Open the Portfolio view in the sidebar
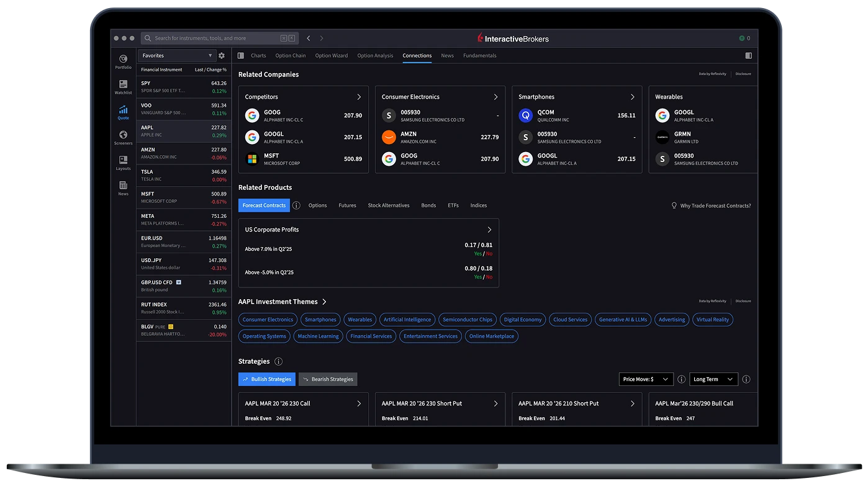The height and width of the screenshot is (486, 868). [x=124, y=61]
